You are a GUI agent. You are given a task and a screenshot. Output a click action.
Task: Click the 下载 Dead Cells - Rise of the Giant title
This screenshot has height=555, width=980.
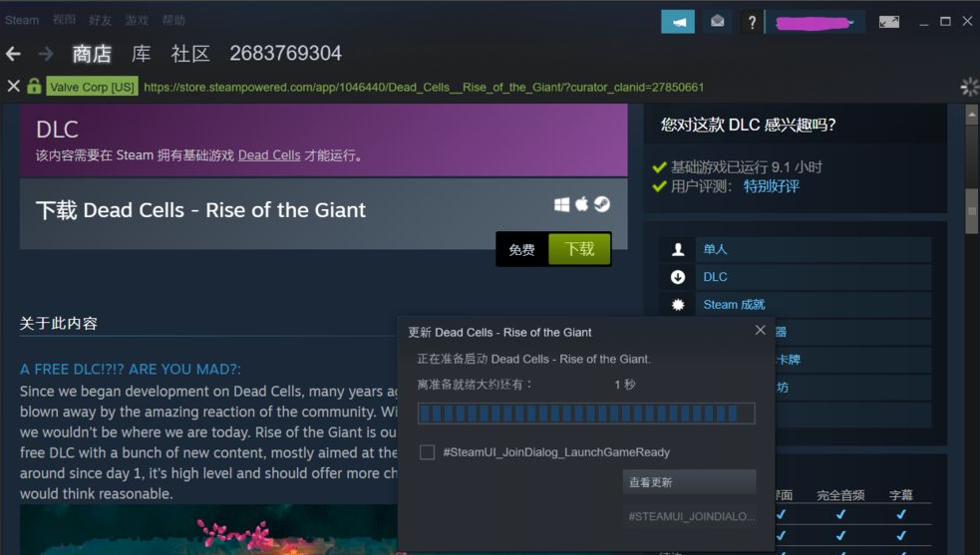(200, 210)
